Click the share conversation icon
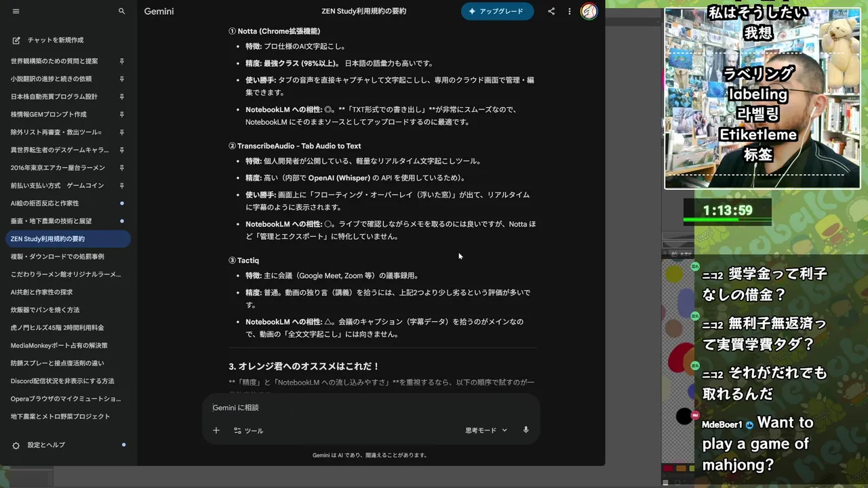Screen dimensions: 868x488 [551, 12]
